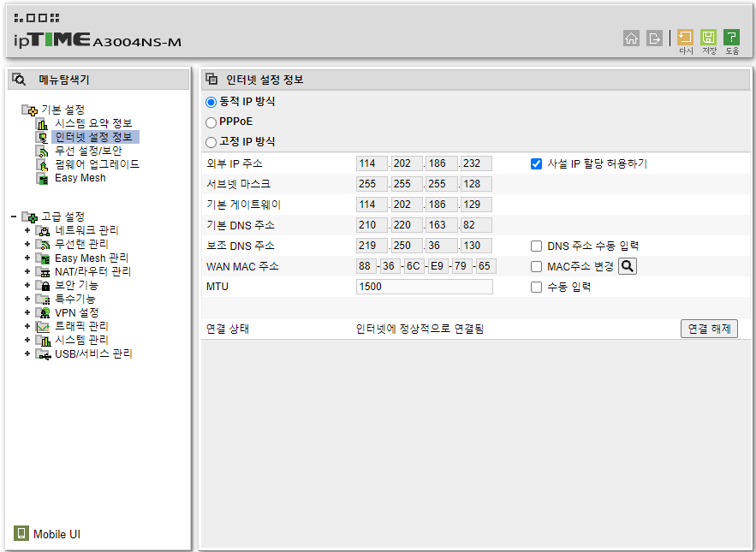Screen dimensions: 756x552
Task: Click the 연결 해제 button
Action: (x=709, y=329)
